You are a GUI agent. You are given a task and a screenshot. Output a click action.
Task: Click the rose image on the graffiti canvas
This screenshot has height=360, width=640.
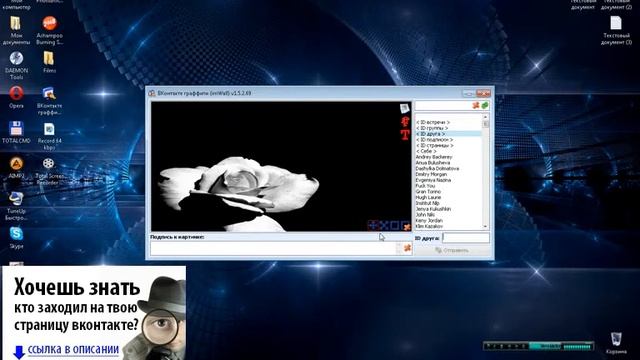(x=239, y=193)
